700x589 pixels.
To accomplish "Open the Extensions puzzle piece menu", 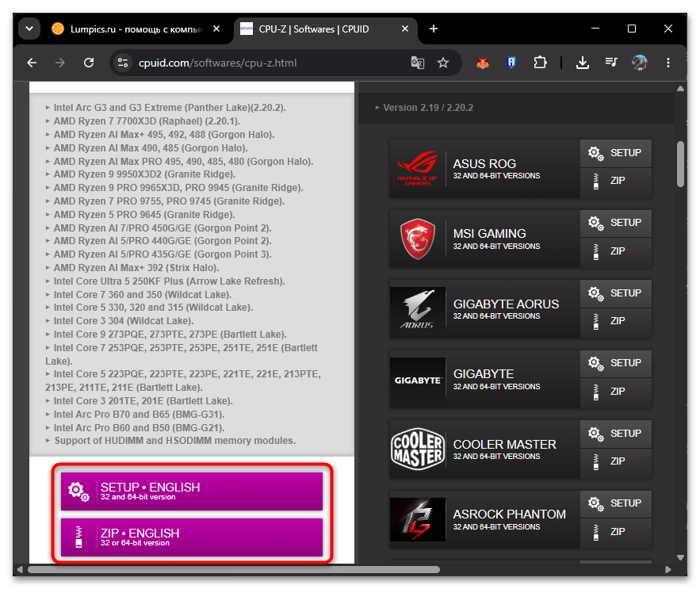I will tap(540, 63).
